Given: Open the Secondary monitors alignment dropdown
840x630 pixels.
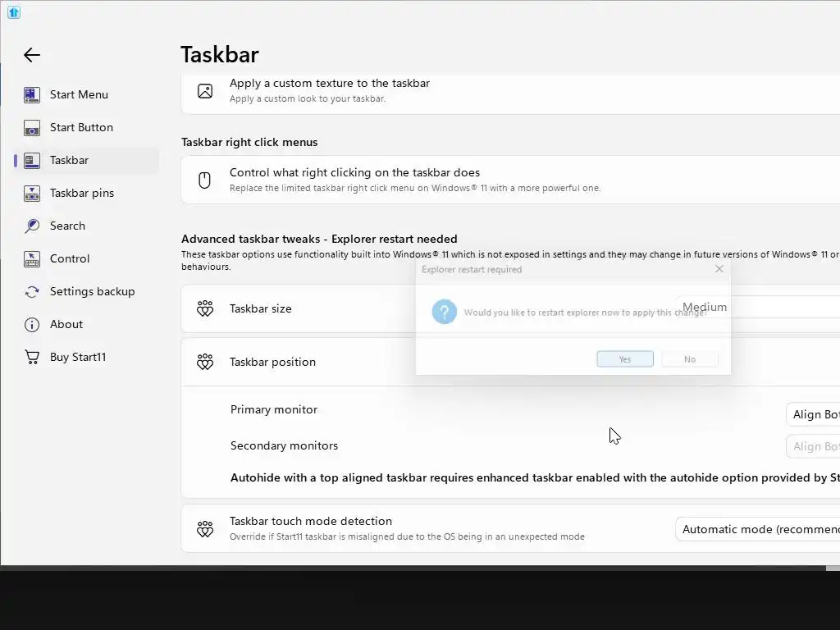Looking at the screenshot, I should click(x=813, y=447).
